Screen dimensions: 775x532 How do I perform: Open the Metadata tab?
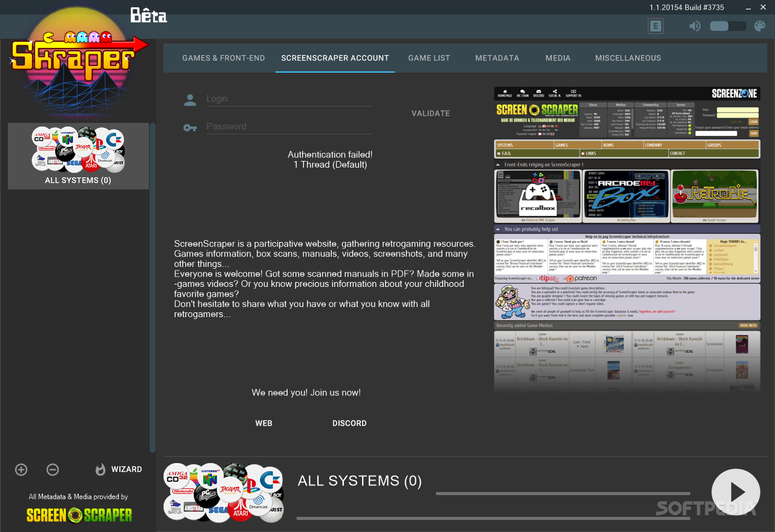coord(497,58)
